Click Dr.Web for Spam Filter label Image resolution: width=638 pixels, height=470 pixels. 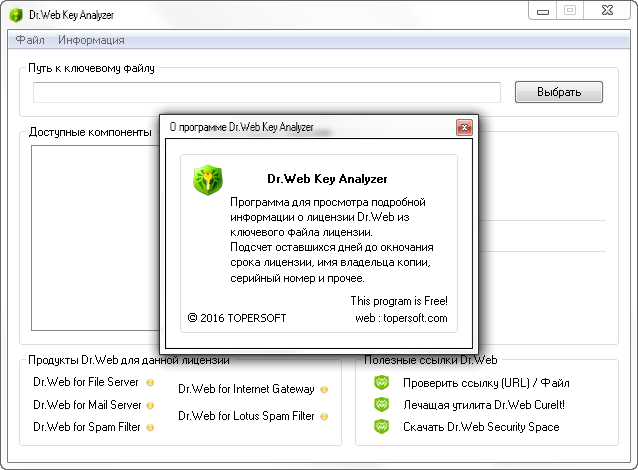pos(87,427)
